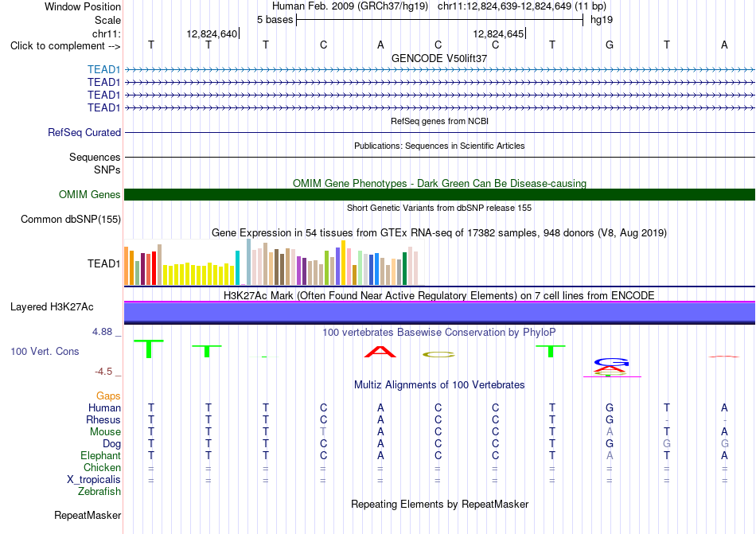
Task: Open Publications: Sequences in Scientific Articles title
Action: pos(439,146)
